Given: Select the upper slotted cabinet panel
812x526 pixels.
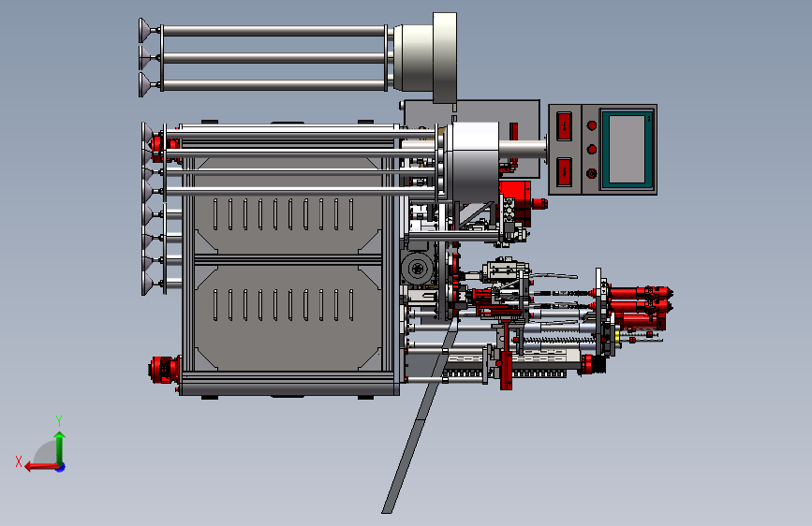Looking at the screenshot, I should click(x=288, y=206).
